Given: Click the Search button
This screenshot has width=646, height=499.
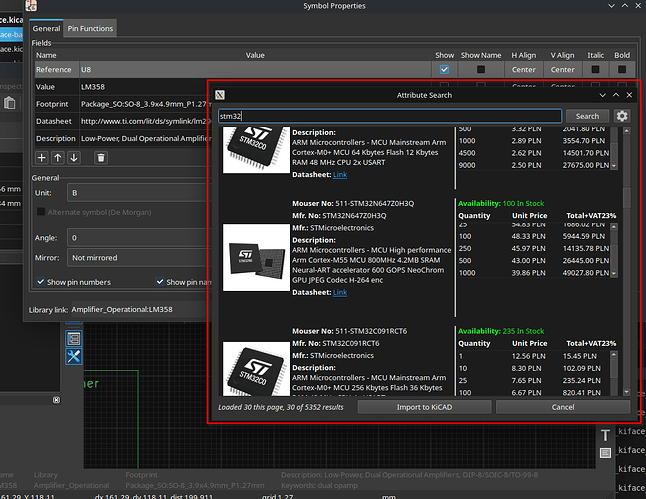Looking at the screenshot, I should pos(587,116).
